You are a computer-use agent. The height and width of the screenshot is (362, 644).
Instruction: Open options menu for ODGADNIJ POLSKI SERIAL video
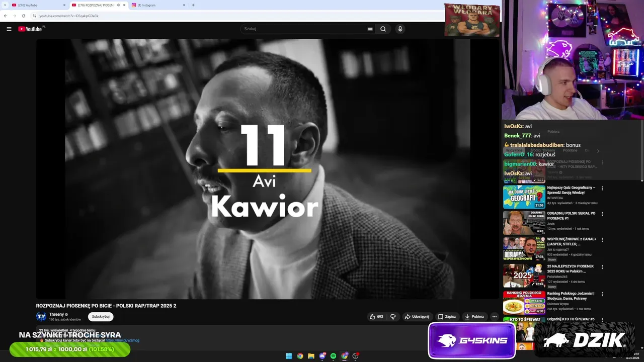click(602, 214)
